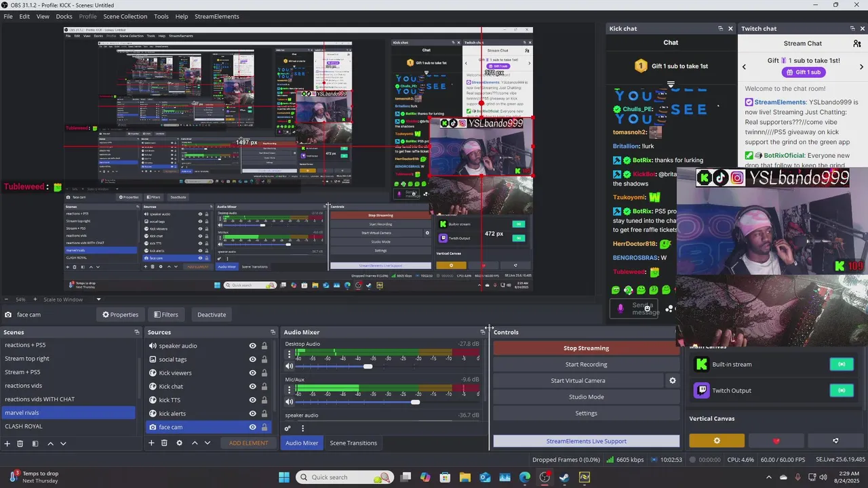The height and width of the screenshot is (488, 868).
Task: Move the selected source up
Action: point(195,443)
